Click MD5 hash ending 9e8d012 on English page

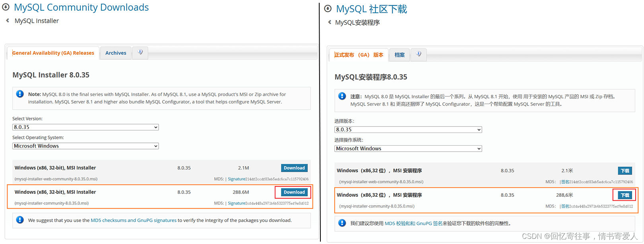(x=277, y=203)
